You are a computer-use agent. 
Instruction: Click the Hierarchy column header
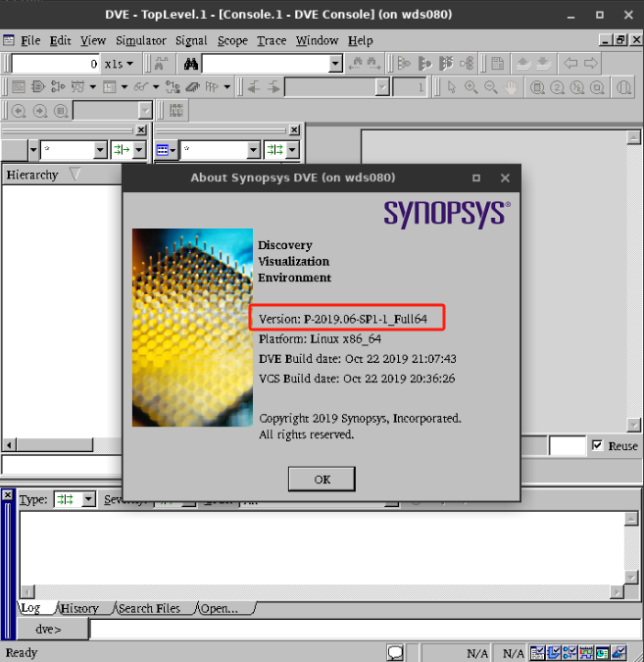click(x=33, y=175)
